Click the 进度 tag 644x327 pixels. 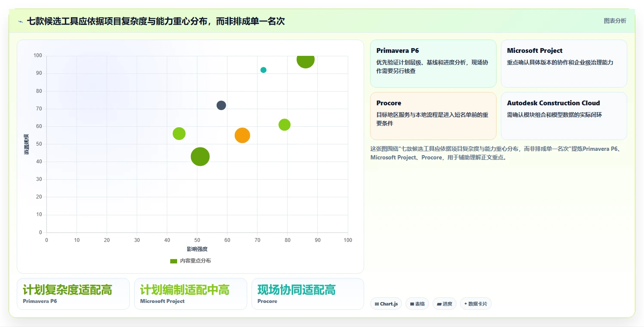[x=445, y=304]
